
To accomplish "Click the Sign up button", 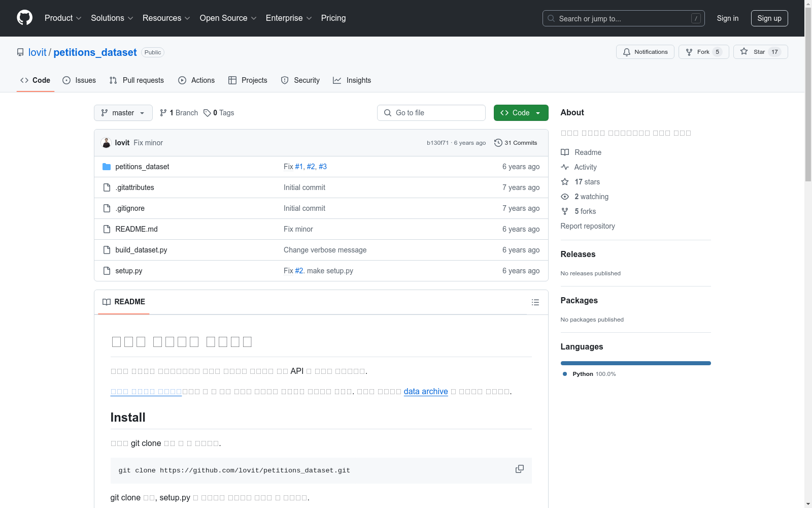I will click(769, 18).
